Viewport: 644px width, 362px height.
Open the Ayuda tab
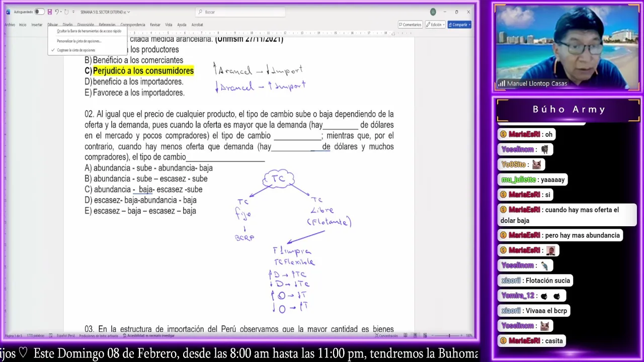tap(182, 25)
